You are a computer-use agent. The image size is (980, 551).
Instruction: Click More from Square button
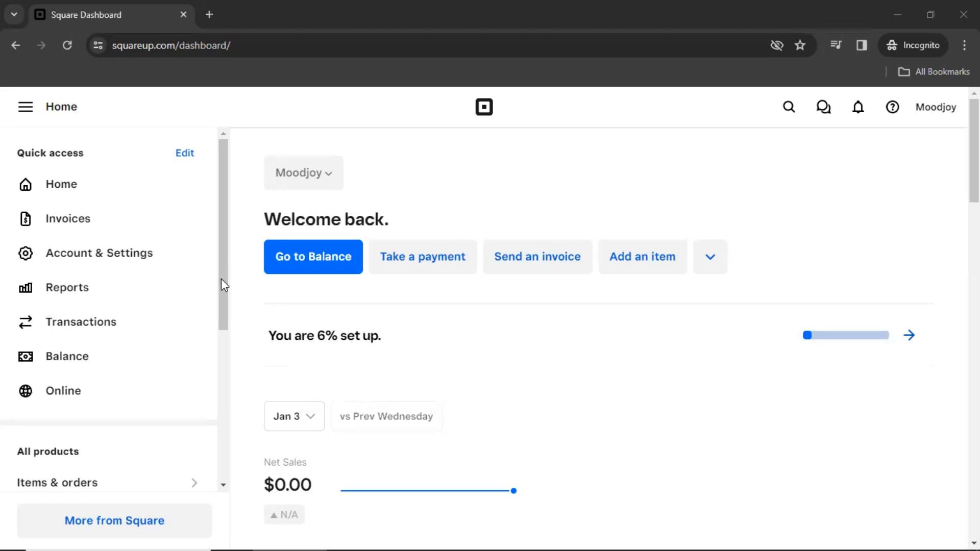click(114, 520)
